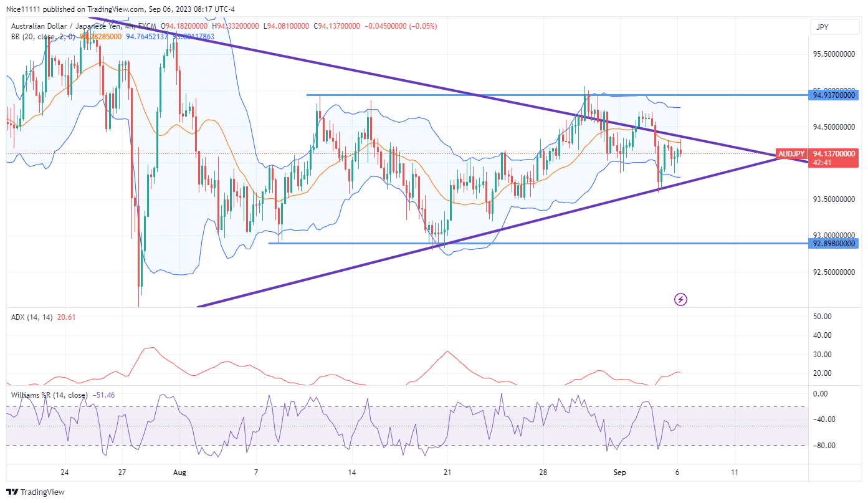This screenshot has height=503, width=868.
Task: Click the −0.04500000 (−0.05%) change text
Action: pos(400,26)
